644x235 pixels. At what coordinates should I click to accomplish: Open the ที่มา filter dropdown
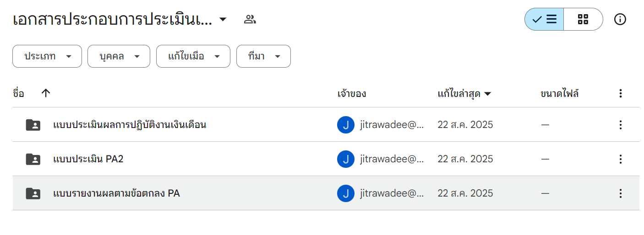tap(263, 56)
